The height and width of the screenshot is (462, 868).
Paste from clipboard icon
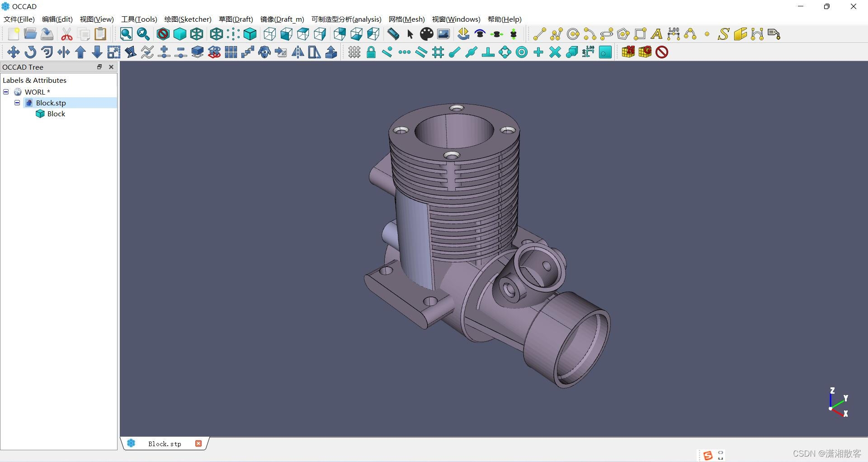click(x=100, y=34)
